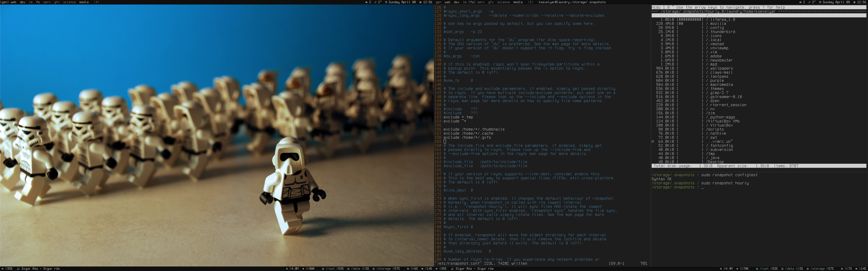This screenshot has width=868, height=271.
Task: Switch to [gen] workspace on the wallpaper screen's bar
Action: coord(4,2)
